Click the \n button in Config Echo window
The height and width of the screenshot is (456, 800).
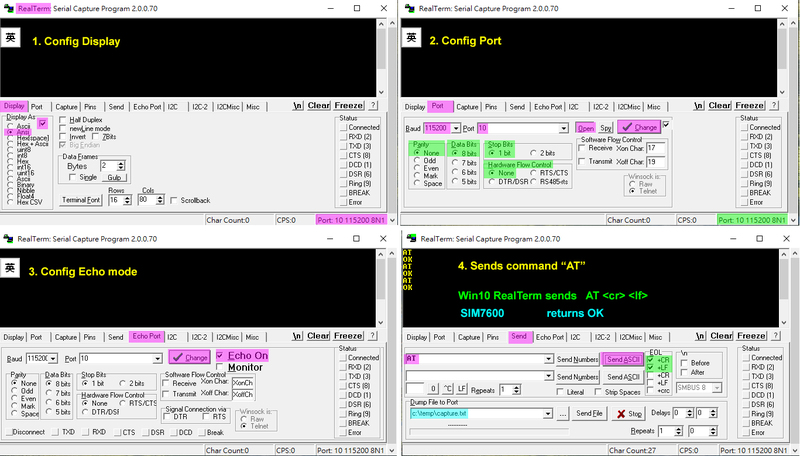(297, 336)
